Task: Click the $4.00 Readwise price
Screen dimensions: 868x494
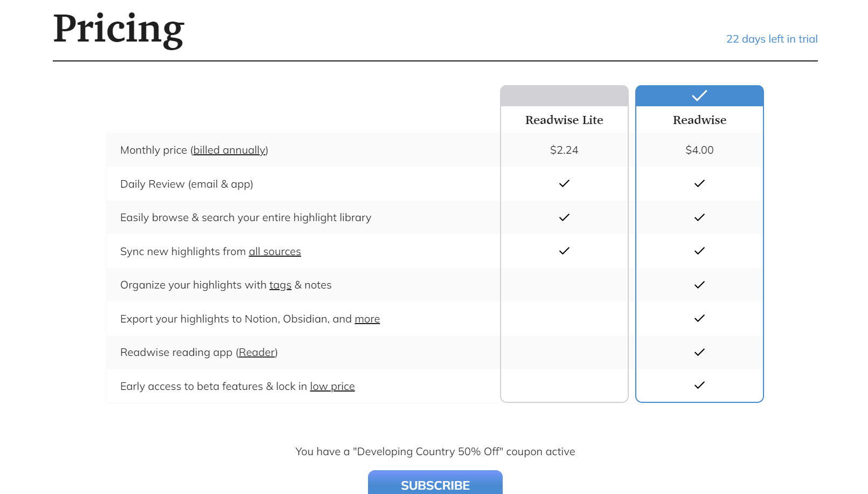Action: click(x=699, y=150)
